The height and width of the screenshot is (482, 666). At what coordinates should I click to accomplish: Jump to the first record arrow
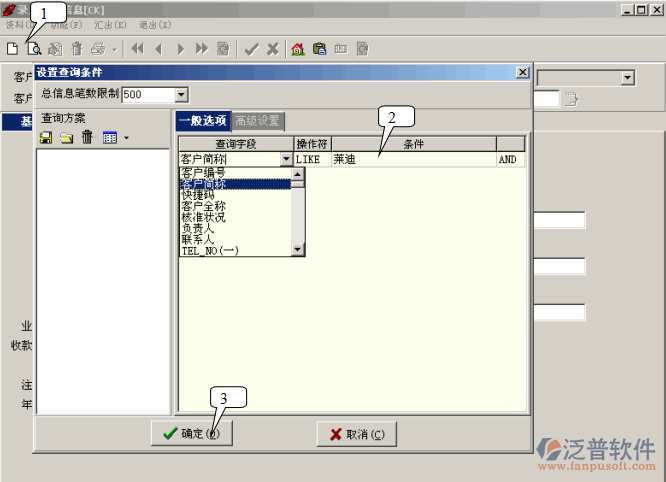click(x=137, y=48)
